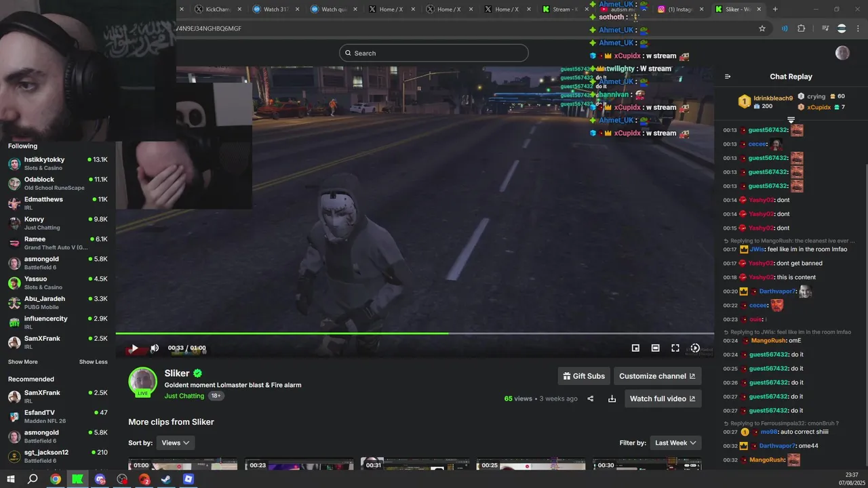Click leaderboard entry xCupidx 7
This screenshot has height=488, width=868.
(x=821, y=107)
